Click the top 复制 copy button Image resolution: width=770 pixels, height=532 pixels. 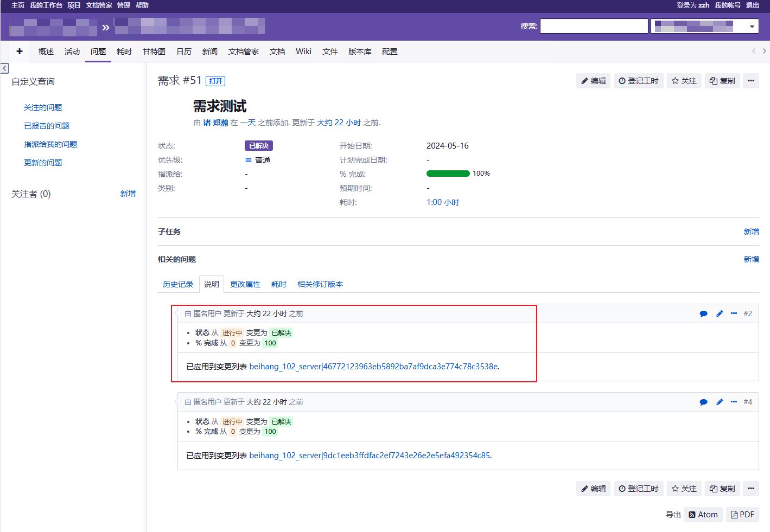[x=722, y=81]
